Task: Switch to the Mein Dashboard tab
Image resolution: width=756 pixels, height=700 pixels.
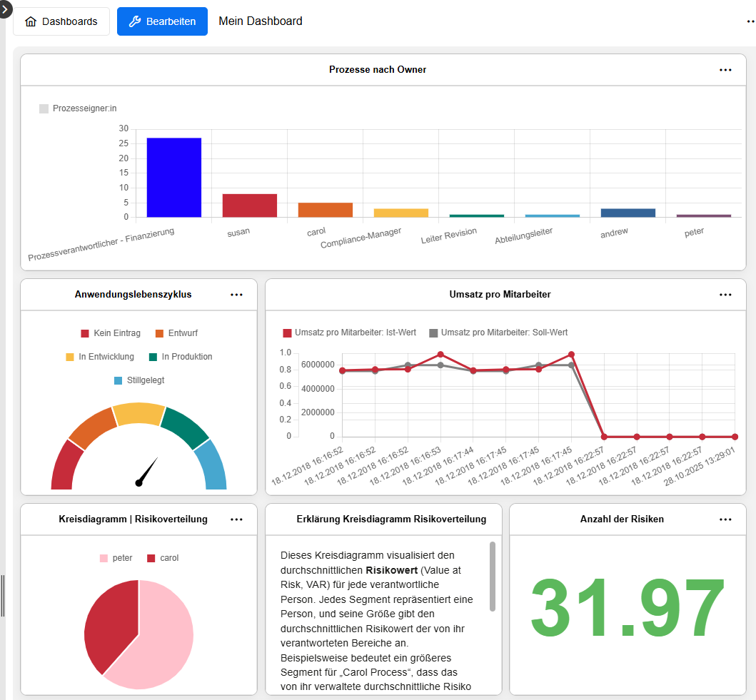Action: [260, 21]
